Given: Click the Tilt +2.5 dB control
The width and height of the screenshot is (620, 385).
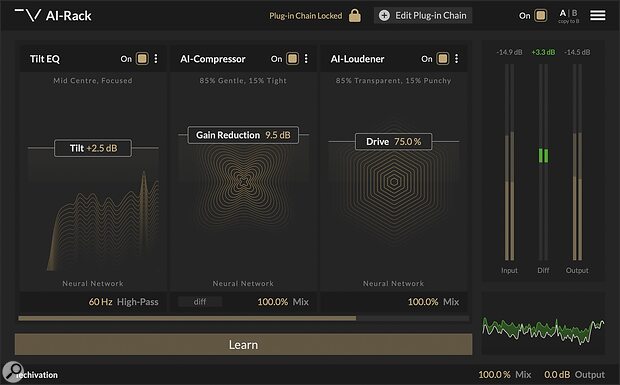Looking at the screenshot, I should pyautogui.click(x=93, y=148).
